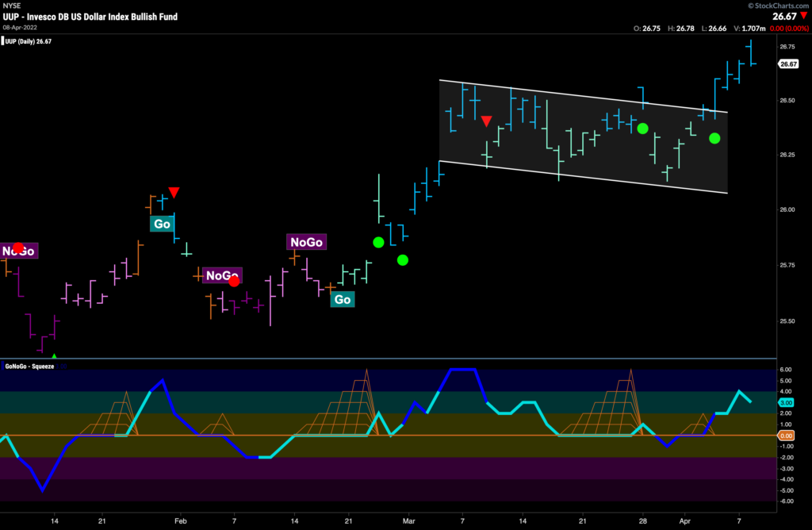
Task: Click the NYSE exchange label
Action: [x=11, y=6]
